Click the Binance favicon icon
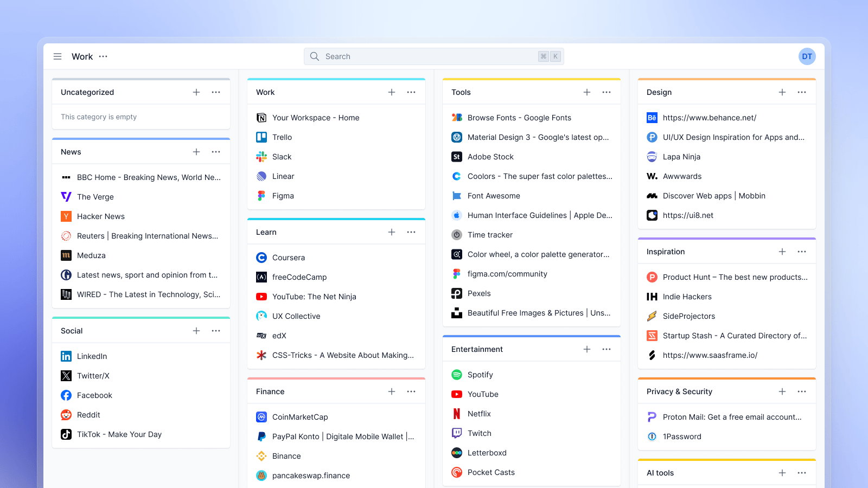The width and height of the screenshot is (868, 488). [261, 456]
